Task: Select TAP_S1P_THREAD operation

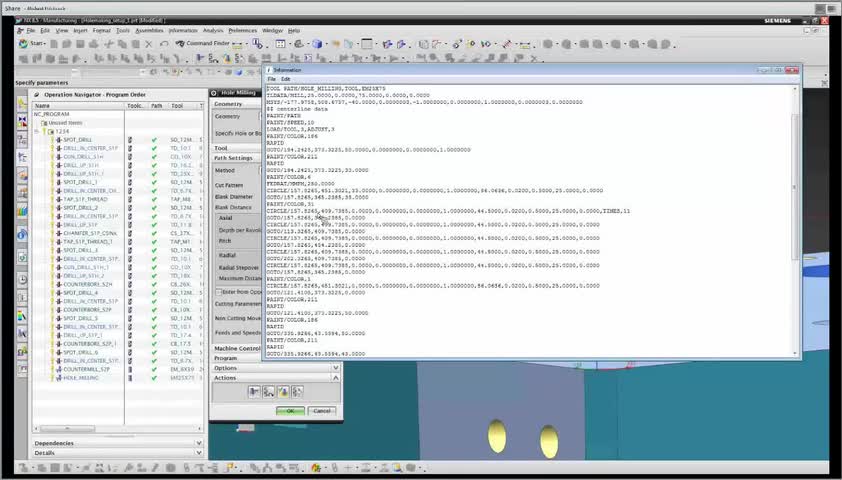Action: click(x=85, y=199)
